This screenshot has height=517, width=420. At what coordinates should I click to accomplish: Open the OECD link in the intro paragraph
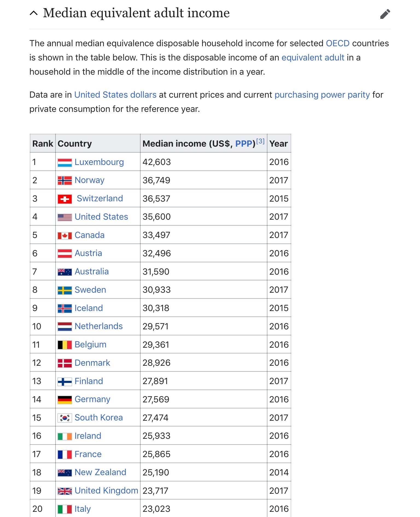[338, 43]
